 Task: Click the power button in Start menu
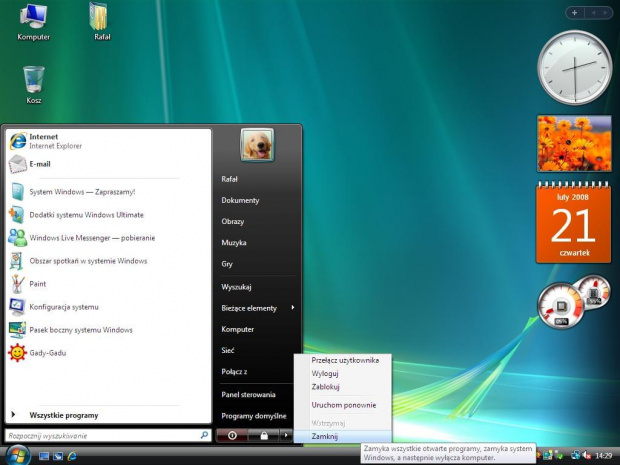(232, 435)
